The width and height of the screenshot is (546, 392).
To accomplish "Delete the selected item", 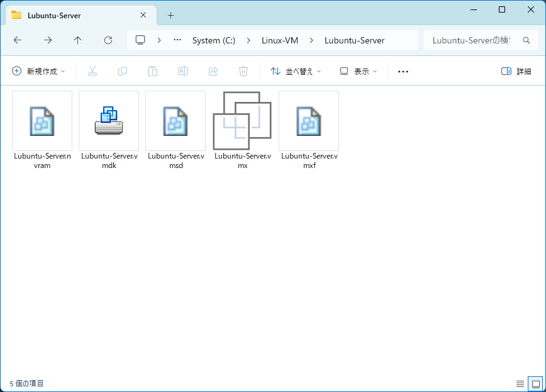I will point(243,71).
